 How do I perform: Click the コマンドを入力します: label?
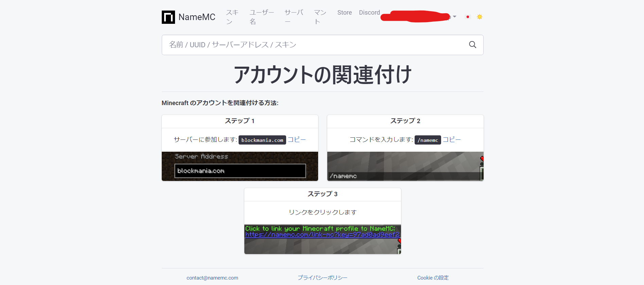coord(381,140)
